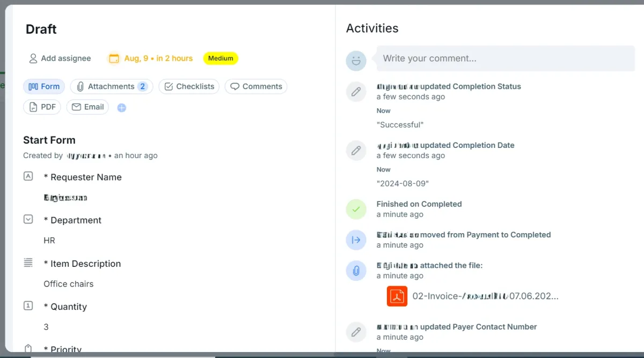Open the 02-Invoice PDF file icon
Viewport: 644px width, 358px height.
coord(397,296)
